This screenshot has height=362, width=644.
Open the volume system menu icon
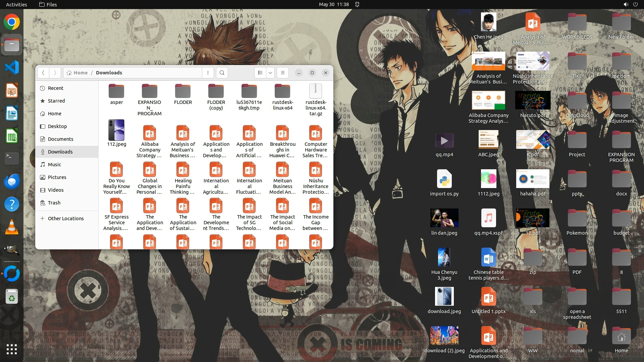tap(626, 4)
